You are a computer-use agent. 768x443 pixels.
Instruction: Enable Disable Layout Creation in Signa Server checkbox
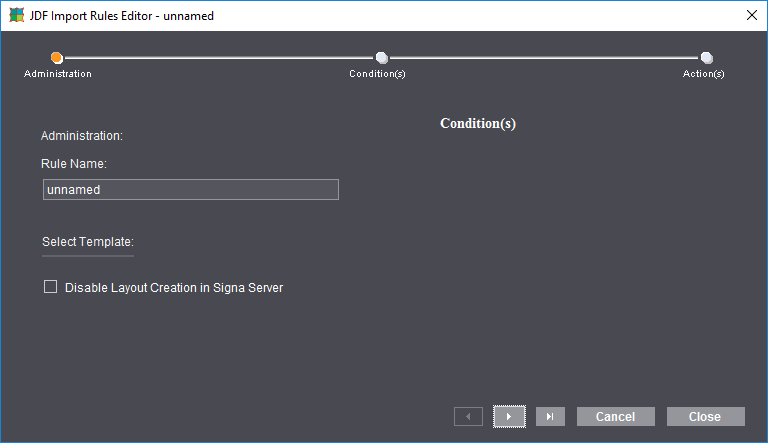(x=51, y=287)
